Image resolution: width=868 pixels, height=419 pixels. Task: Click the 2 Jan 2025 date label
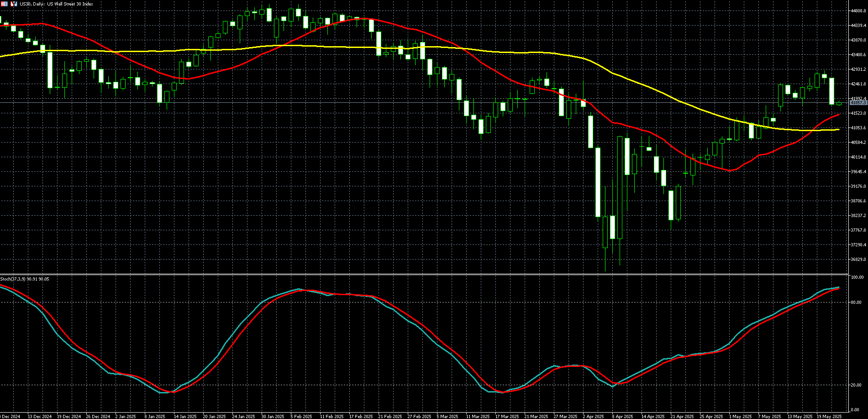pyautogui.click(x=126, y=416)
